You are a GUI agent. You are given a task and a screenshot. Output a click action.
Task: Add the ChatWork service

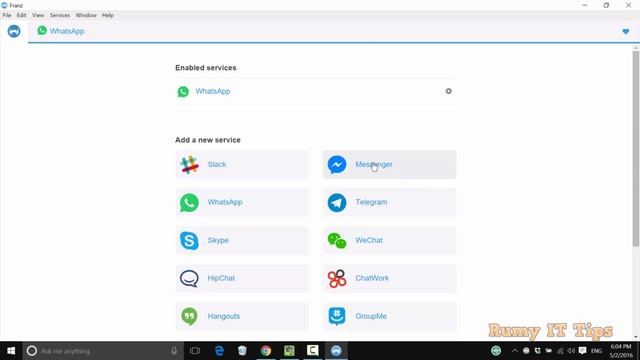[389, 278]
